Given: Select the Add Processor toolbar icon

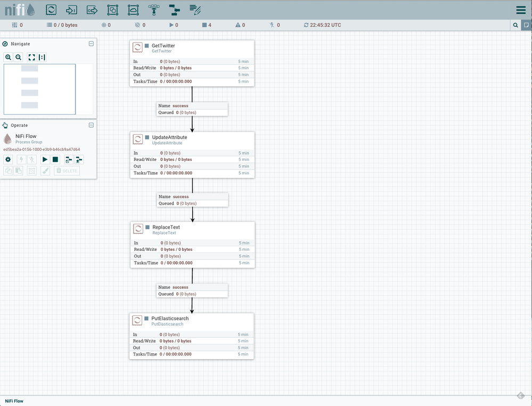Looking at the screenshot, I should [50, 10].
